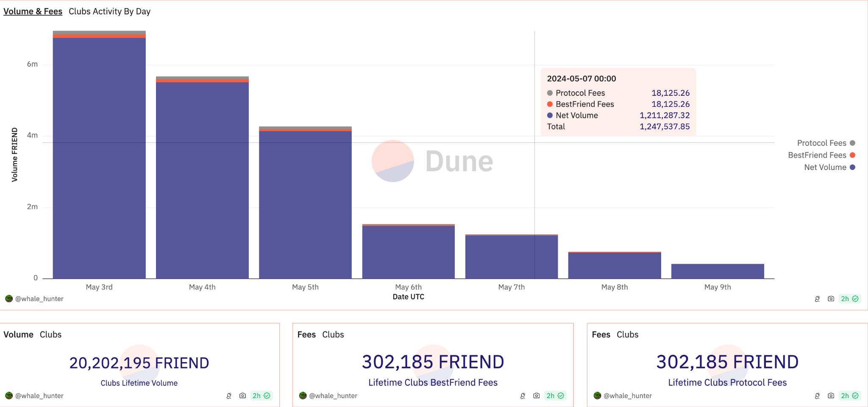
Task: Click the camera icon on the Protocol Fees card
Action: tap(831, 396)
